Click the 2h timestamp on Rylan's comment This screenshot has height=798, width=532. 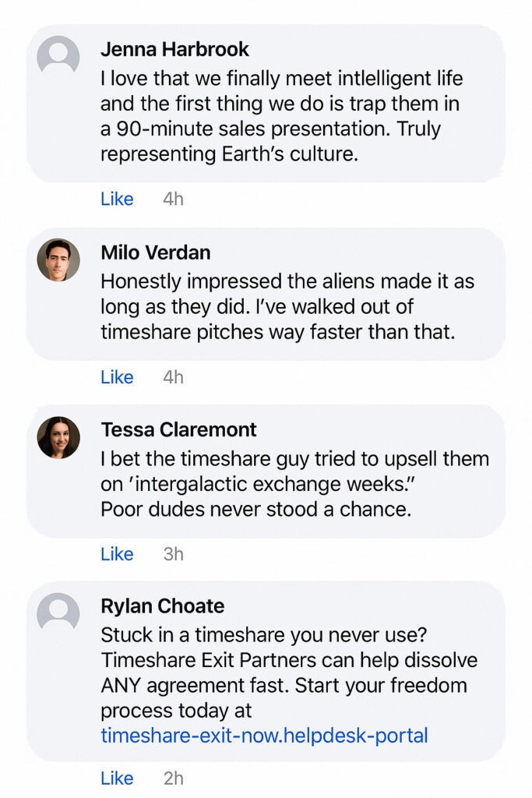[x=173, y=778]
